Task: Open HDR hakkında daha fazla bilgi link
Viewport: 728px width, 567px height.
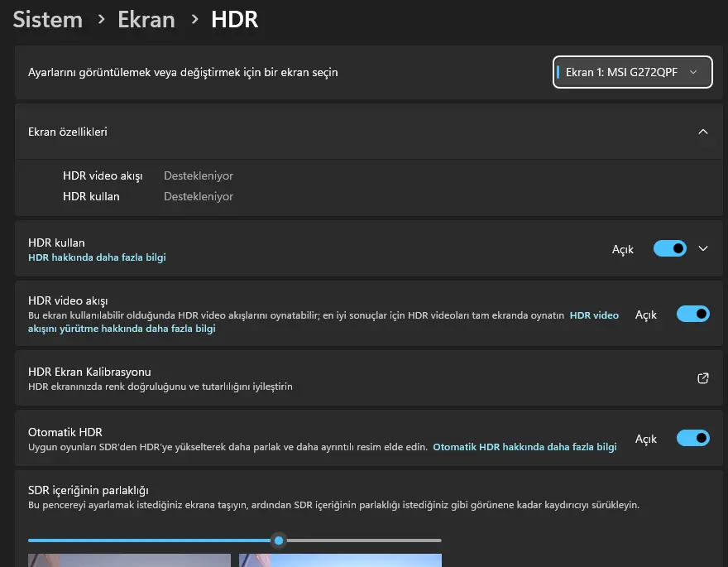Action: [x=97, y=257]
